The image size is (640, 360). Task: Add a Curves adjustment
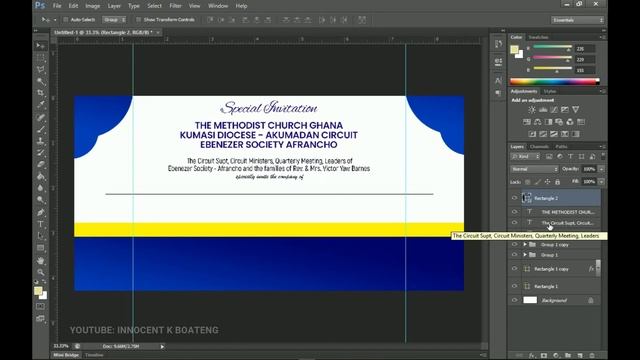554,110
